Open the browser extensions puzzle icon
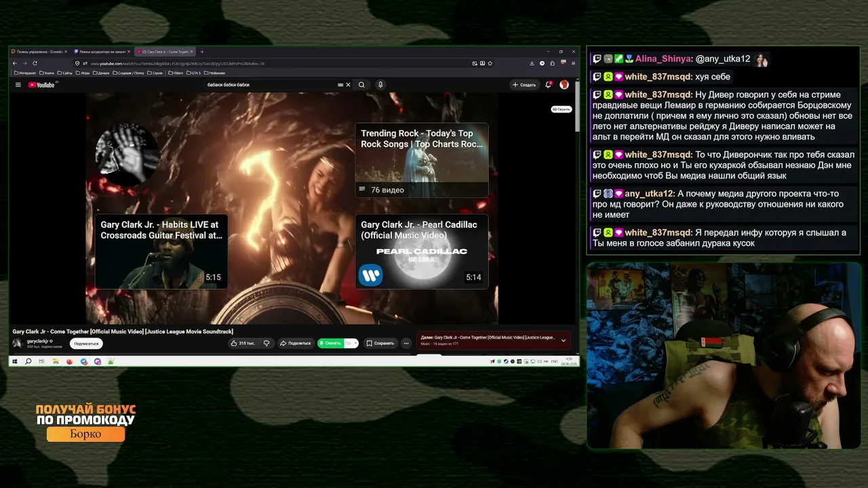Viewport: 868px width, 488px height. [552, 63]
